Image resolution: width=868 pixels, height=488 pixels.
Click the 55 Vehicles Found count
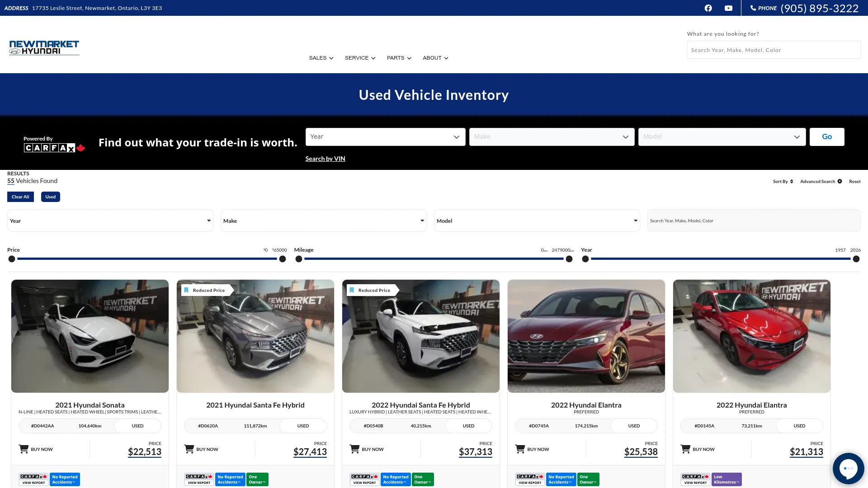click(x=32, y=181)
